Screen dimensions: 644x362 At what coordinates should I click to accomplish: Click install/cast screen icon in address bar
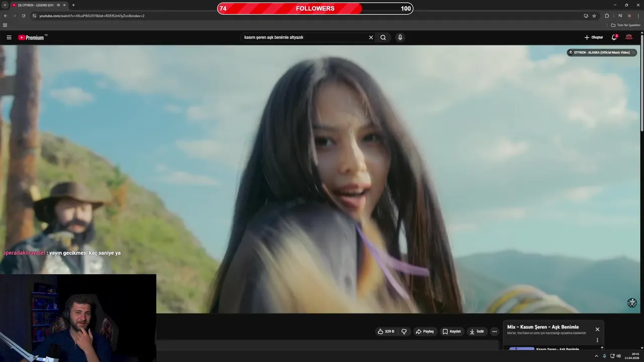coord(586,16)
